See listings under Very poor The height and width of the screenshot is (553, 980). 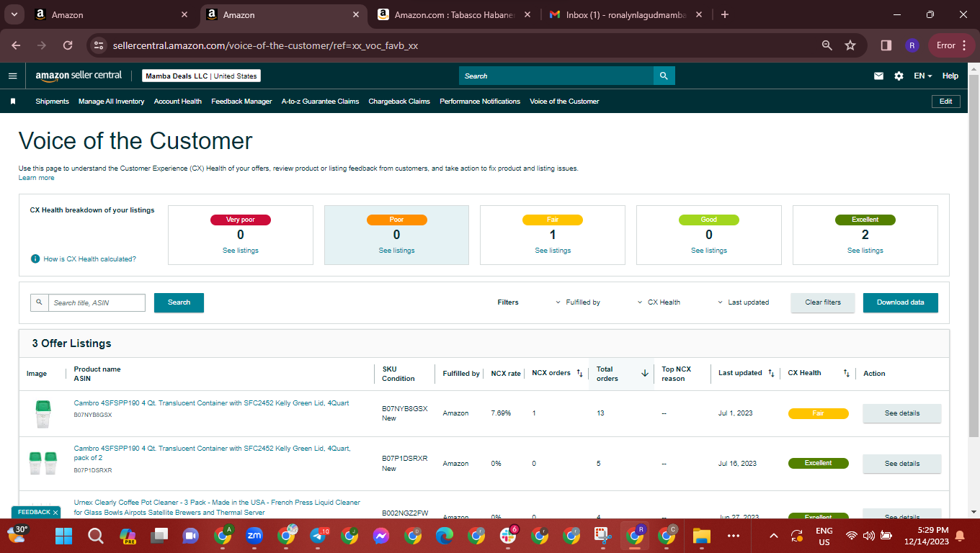[x=241, y=251]
